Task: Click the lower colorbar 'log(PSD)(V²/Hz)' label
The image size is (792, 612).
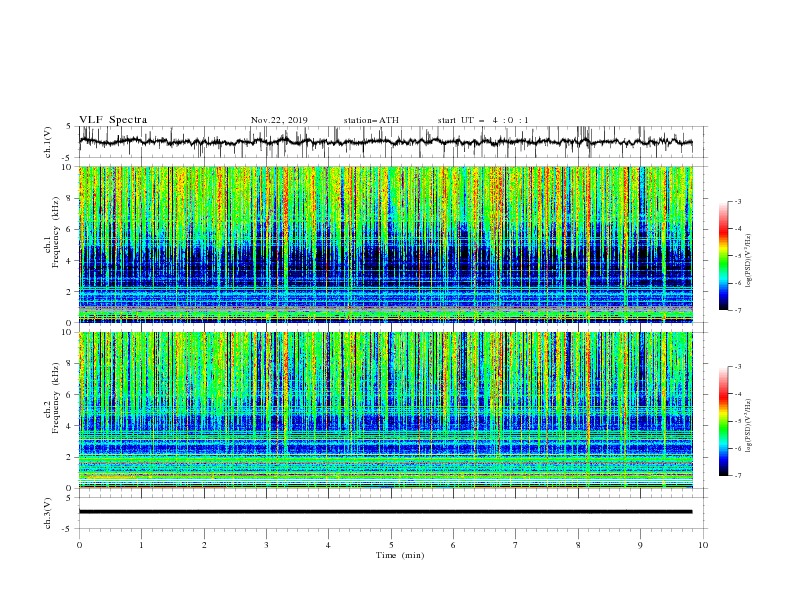Action: click(749, 425)
